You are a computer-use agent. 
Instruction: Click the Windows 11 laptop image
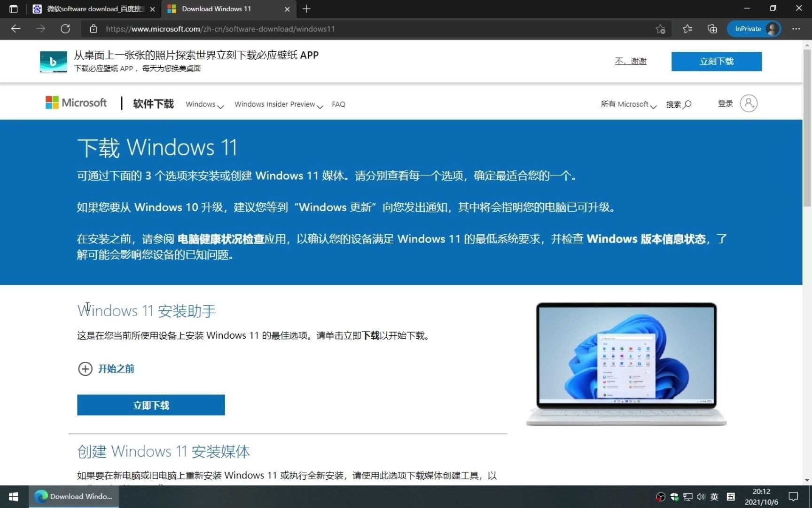626,364
